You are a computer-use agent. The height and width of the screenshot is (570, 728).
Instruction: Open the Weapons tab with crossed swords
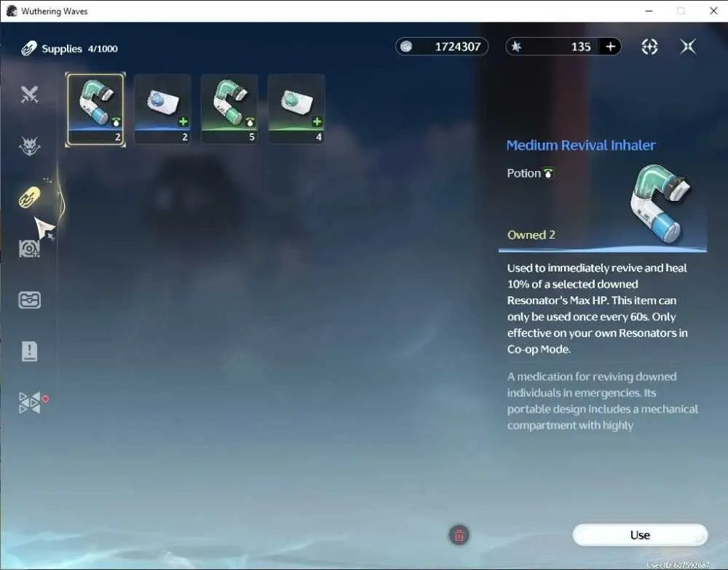click(29, 95)
